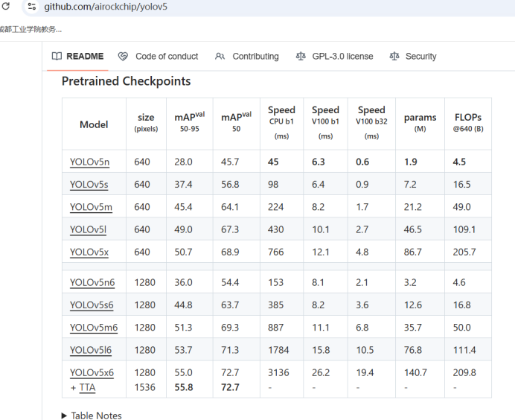This screenshot has height=420, width=515.
Task: Click the Code of conduct heart icon
Action: click(x=123, y=57)
